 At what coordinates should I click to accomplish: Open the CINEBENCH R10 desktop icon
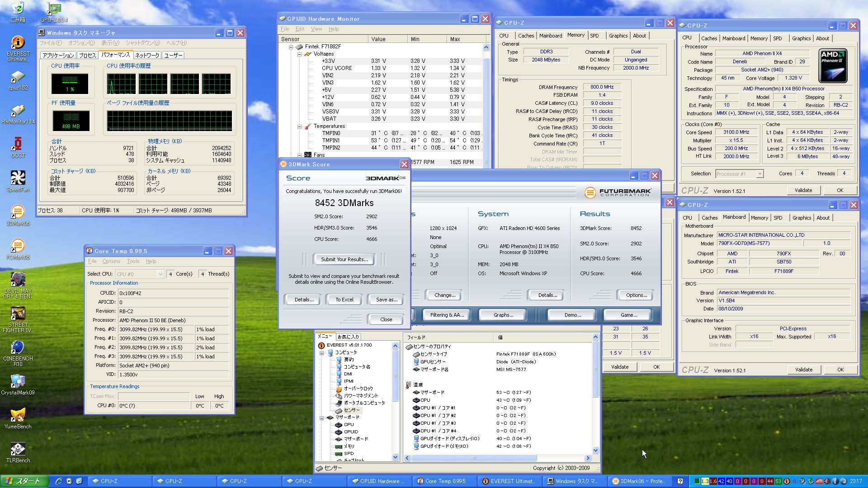(18, 348)
